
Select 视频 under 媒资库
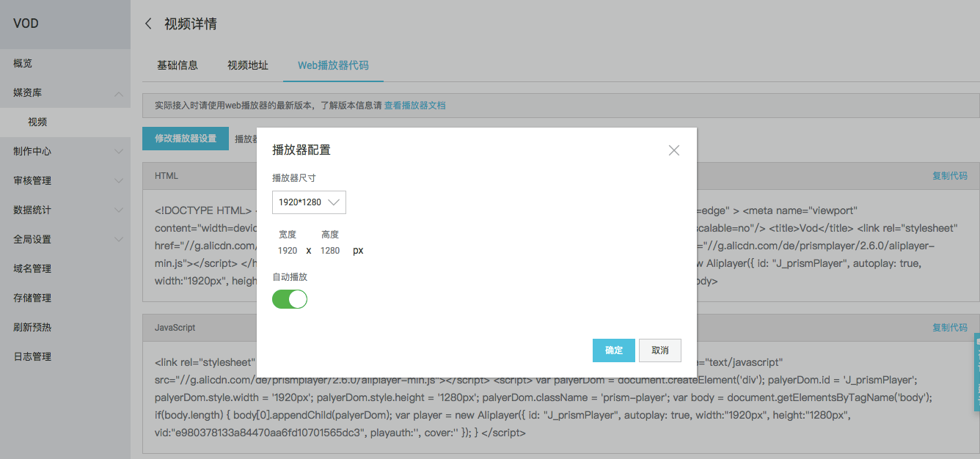[x=65, y=122]
